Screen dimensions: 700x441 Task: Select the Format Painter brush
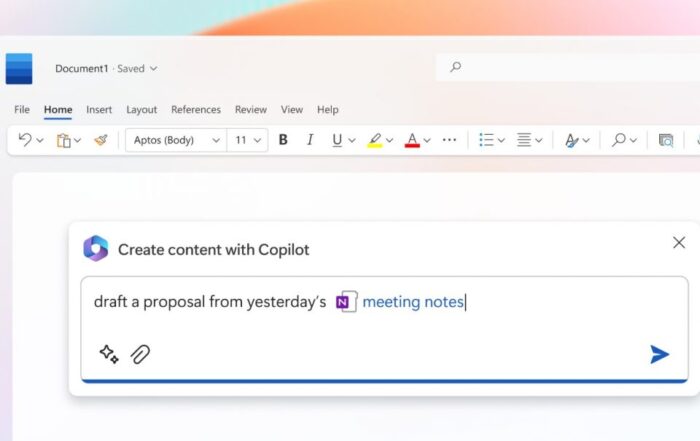pyautogui.click(x=101, y=140)
